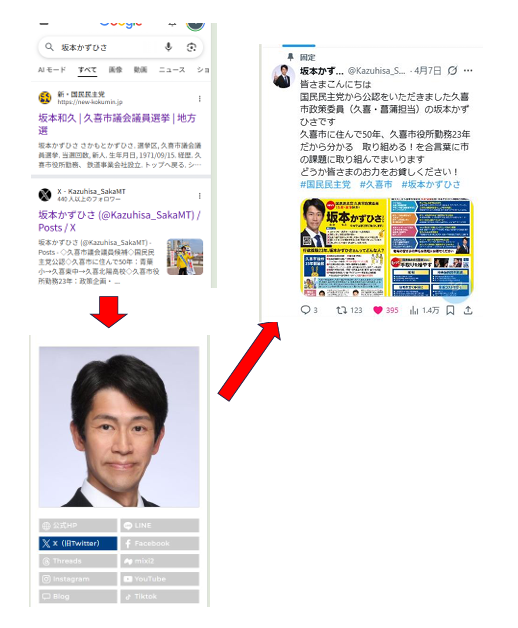The height and width of the screenshot is (628, 518).
Task: Open the 坂本和久 | 久喜市議会議員選挙 link
Action: coord(117,124)
